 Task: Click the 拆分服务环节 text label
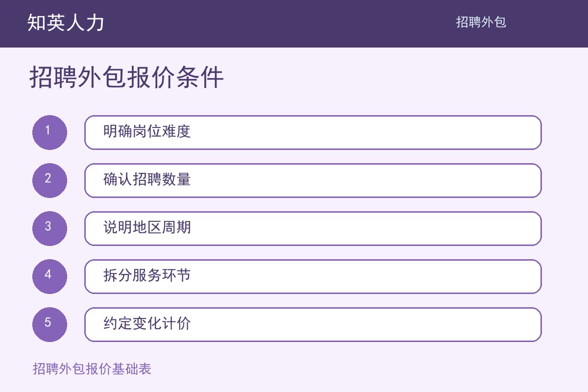tap(147, 275)
